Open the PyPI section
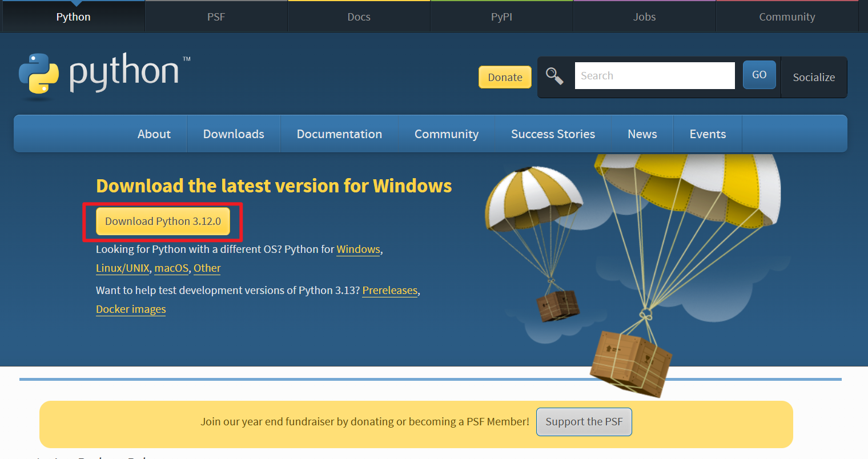This screenshot has width=868, height=459. (501, 17)
